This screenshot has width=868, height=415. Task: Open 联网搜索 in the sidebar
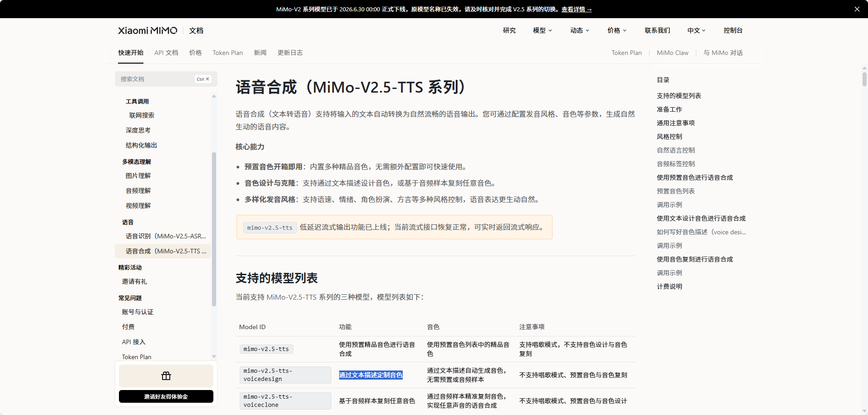(x=142, y=115)
